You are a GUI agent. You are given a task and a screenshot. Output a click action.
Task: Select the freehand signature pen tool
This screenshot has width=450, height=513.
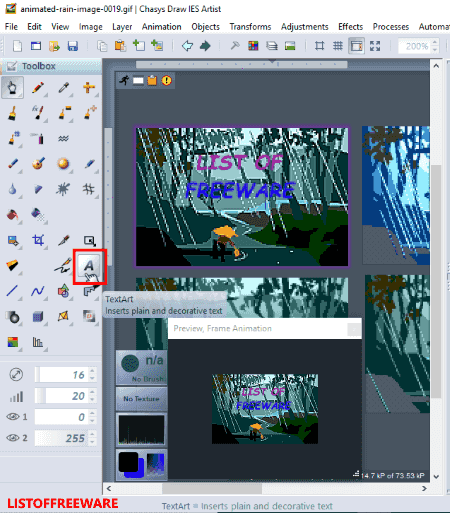click(x=63, y=266)
